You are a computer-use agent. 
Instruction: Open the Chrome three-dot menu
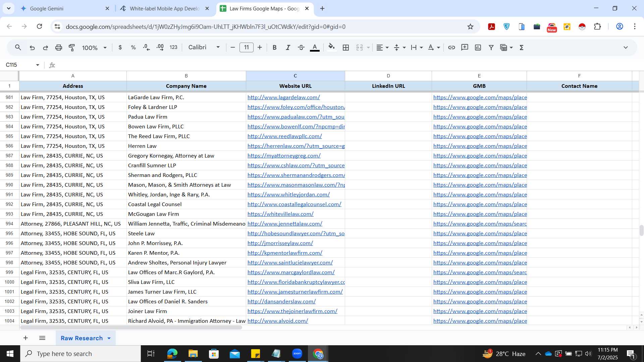[635, 26]
